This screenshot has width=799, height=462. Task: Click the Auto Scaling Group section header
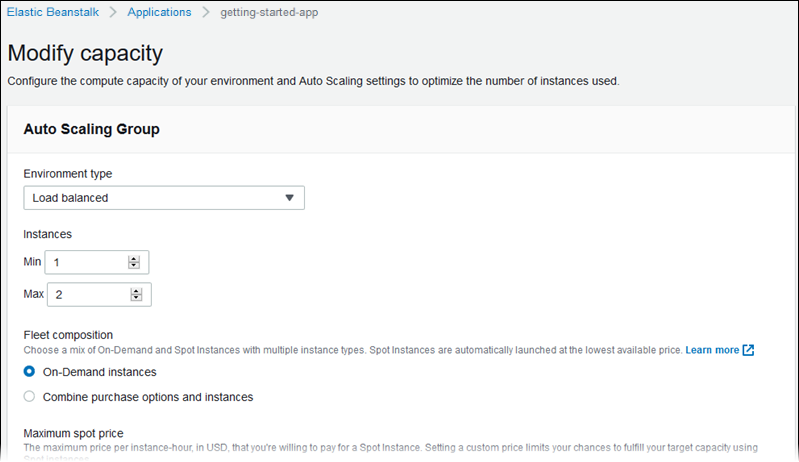click(x=92, y=129)
